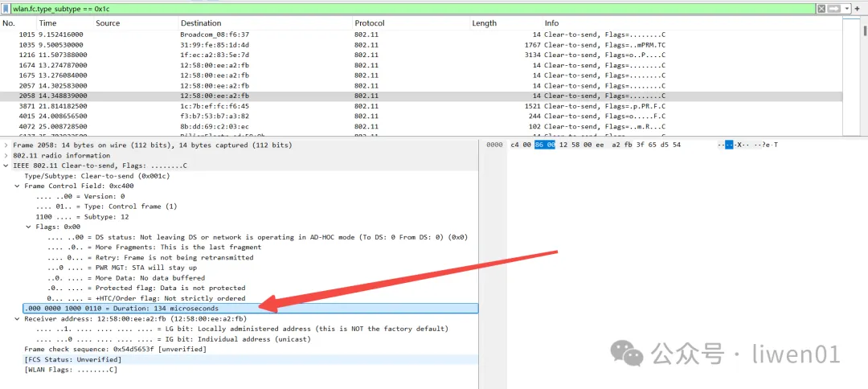
Task: Add a filter button with plus icon
Action: (857, 8)
